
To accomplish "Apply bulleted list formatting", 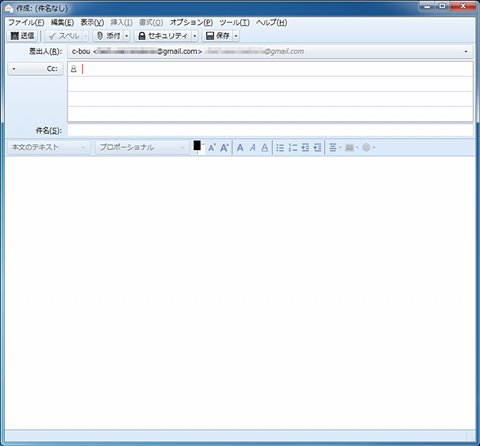I will tap(280, 147).
